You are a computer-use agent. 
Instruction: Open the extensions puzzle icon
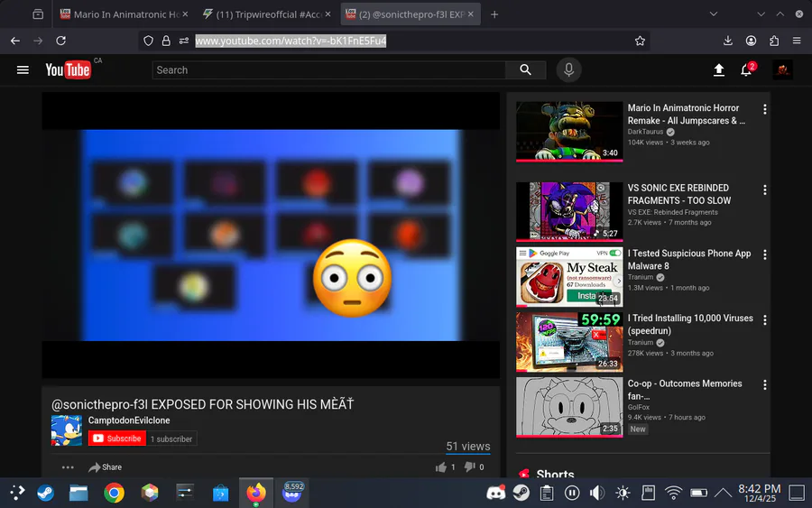tap(774, 41)
